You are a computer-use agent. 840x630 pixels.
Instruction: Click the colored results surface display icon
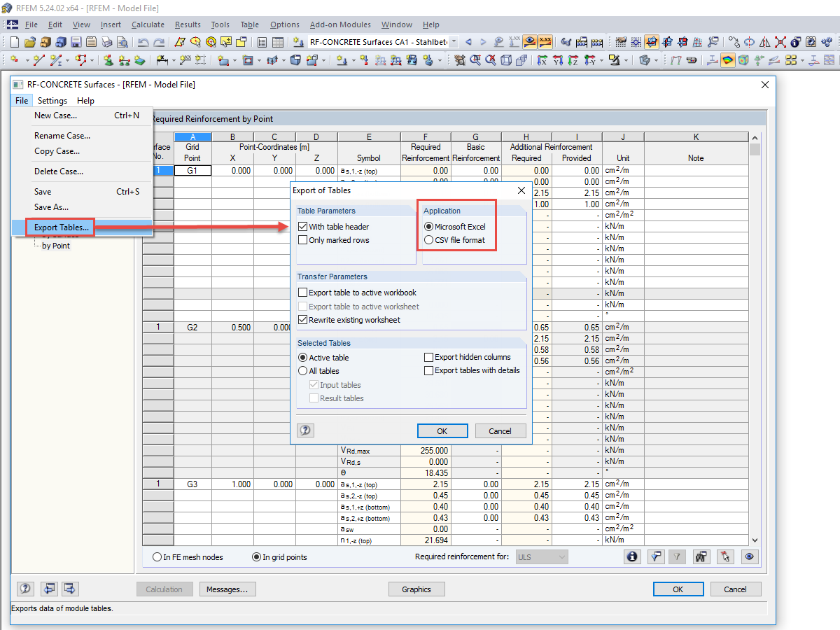(x=728, y=60)
